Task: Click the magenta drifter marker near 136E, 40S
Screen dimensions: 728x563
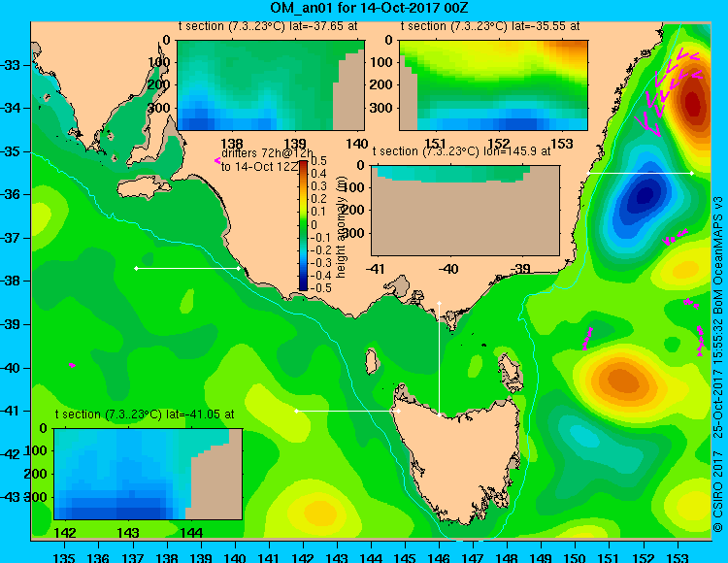Action: pos(72,365)
